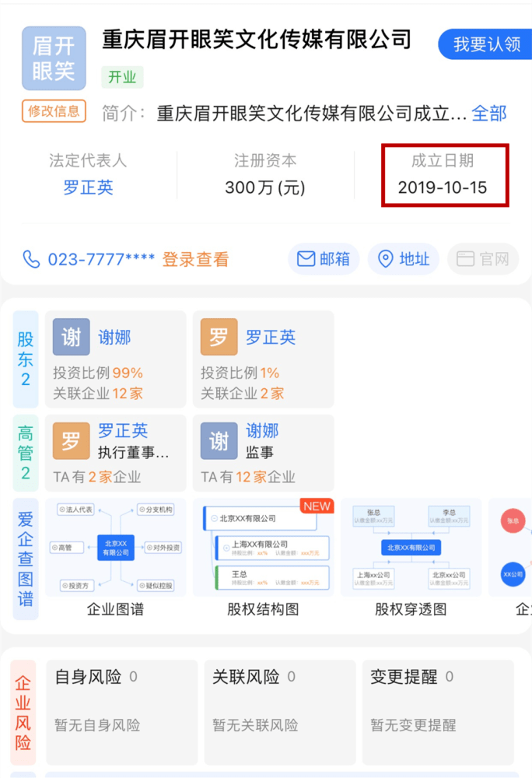Tap the phone icon beside 023-7777
Viewport: 532px width, 778px height.
[31, 259]
